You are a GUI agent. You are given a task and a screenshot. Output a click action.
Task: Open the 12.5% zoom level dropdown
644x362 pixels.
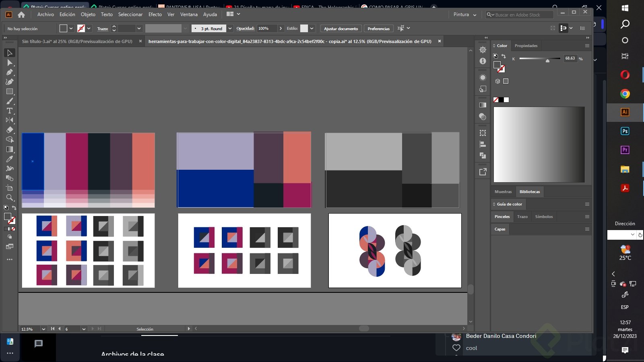pyautogui.click(x=43, y=329)
